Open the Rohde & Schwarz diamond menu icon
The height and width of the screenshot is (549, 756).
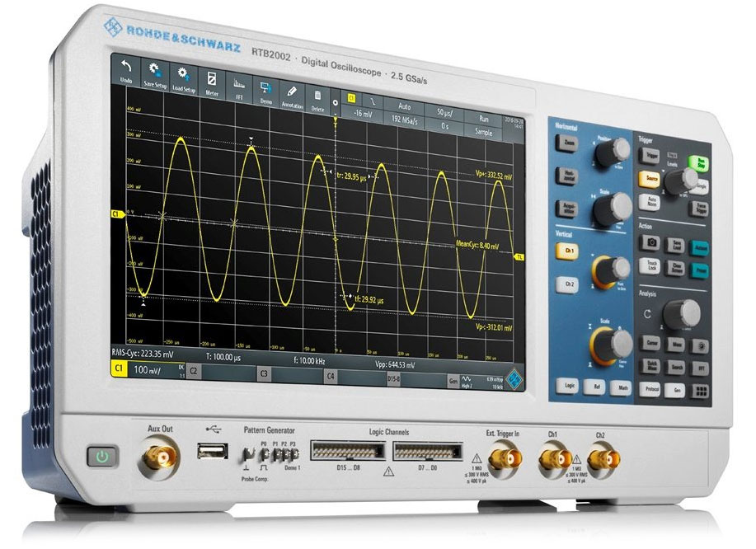point(514,378)
